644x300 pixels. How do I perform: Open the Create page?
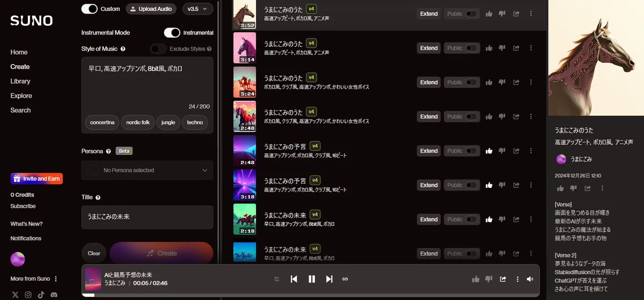coord(20,67)
